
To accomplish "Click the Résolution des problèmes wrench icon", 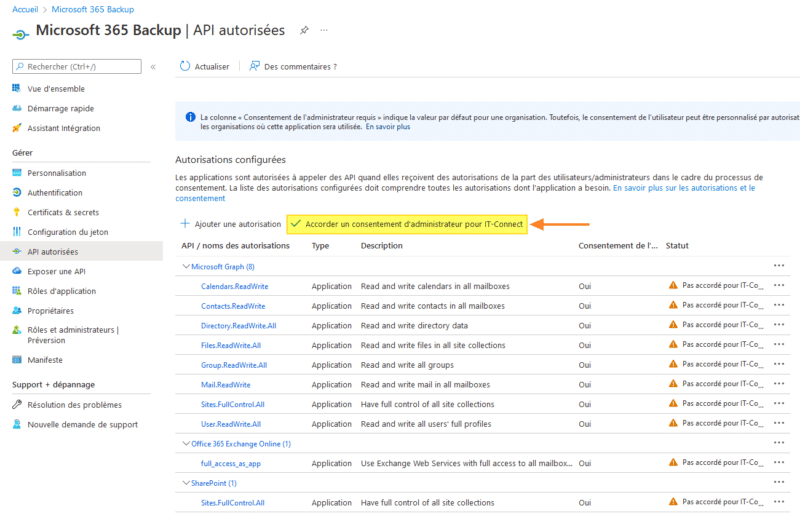I will [x=17, y=404].
